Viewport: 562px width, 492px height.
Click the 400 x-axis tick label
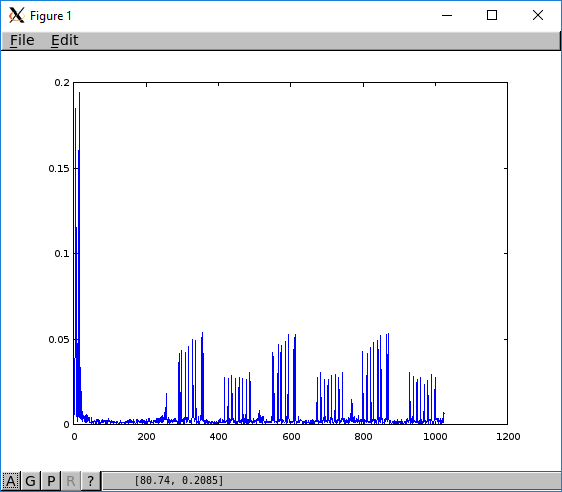coord(218,436)
